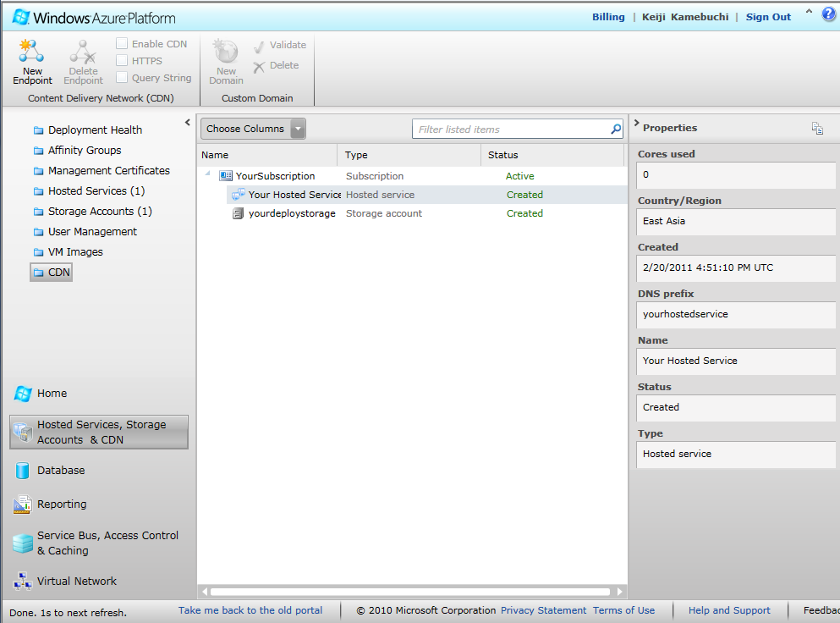Select Hosted Services (1) in navigation
Viewport: 840px width, 623px height.
[96, 191]
